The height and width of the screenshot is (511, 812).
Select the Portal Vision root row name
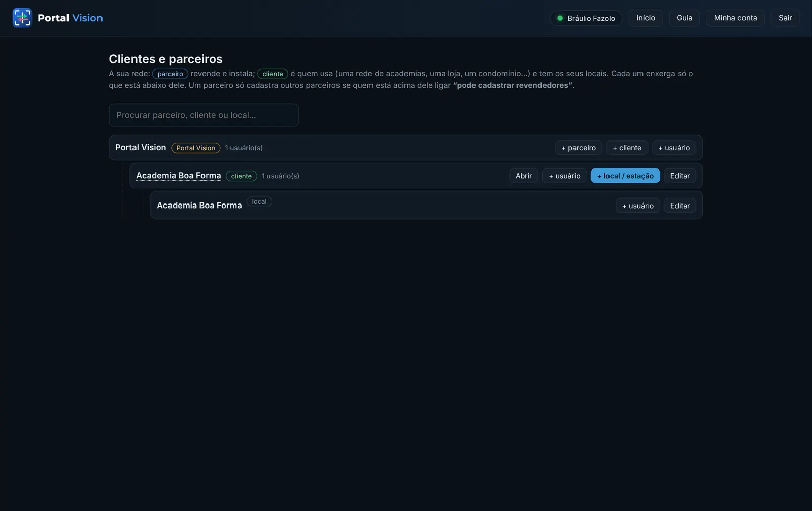tap(141, 148)
